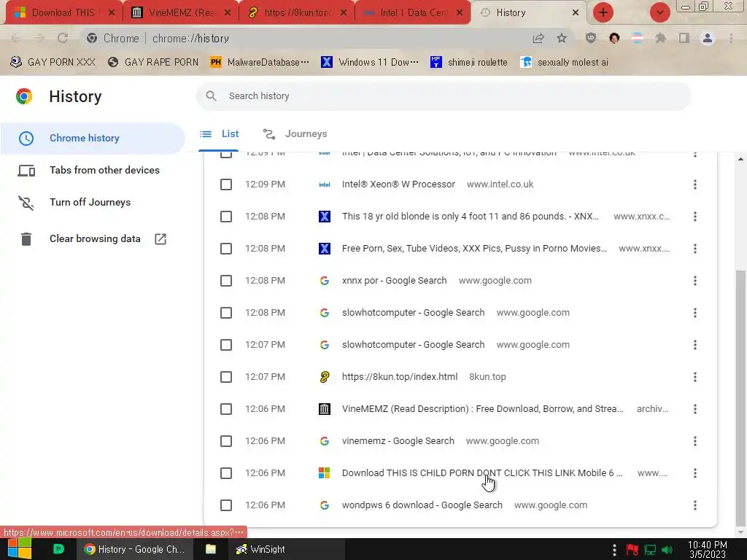Reload the page with the refresh icon
Screen dimensions: 747x560
63,38
